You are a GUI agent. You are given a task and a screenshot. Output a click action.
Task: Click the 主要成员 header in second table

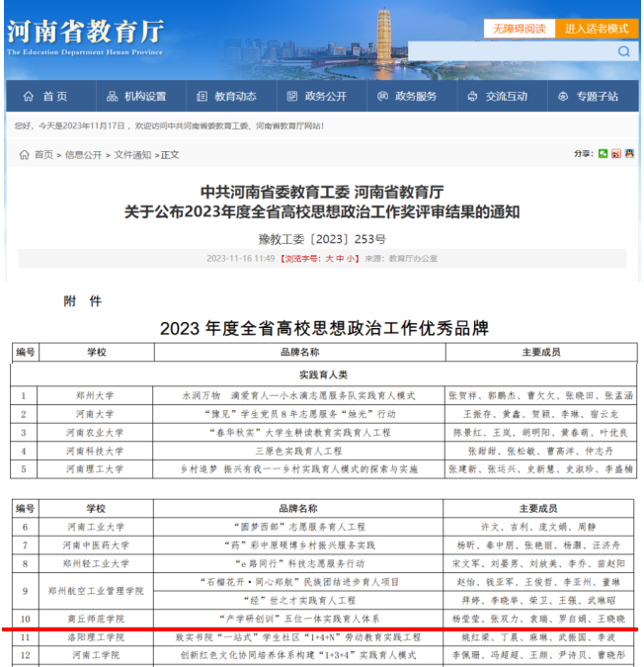click(538, 508)
